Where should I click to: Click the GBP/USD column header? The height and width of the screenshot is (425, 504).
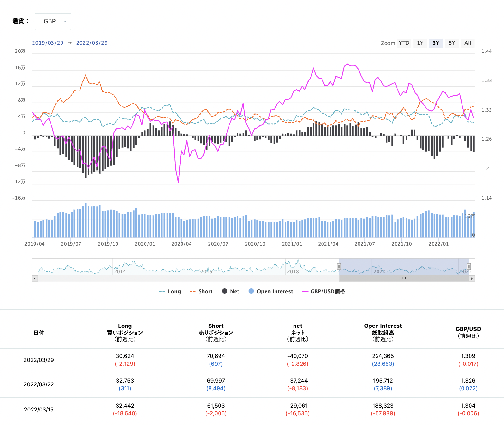[x=468, y=333]
